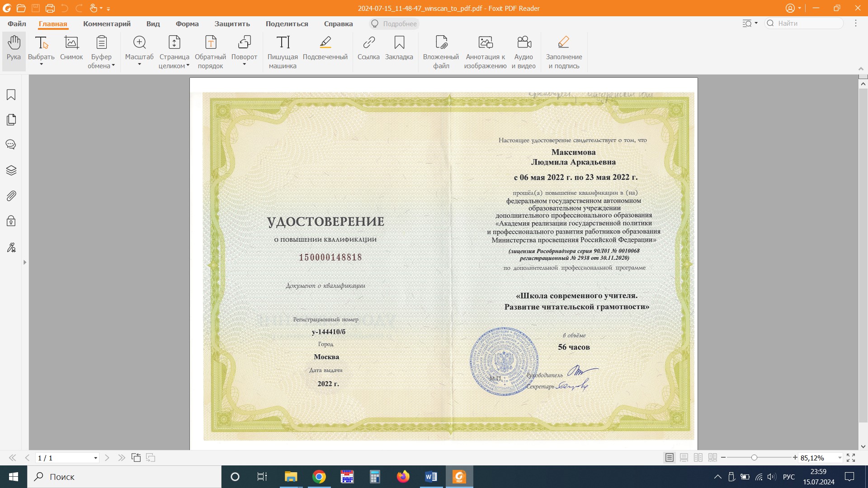868x488 pixels.
Task: Open the comments panel in sidebar
Action: [x=11, y=145]
